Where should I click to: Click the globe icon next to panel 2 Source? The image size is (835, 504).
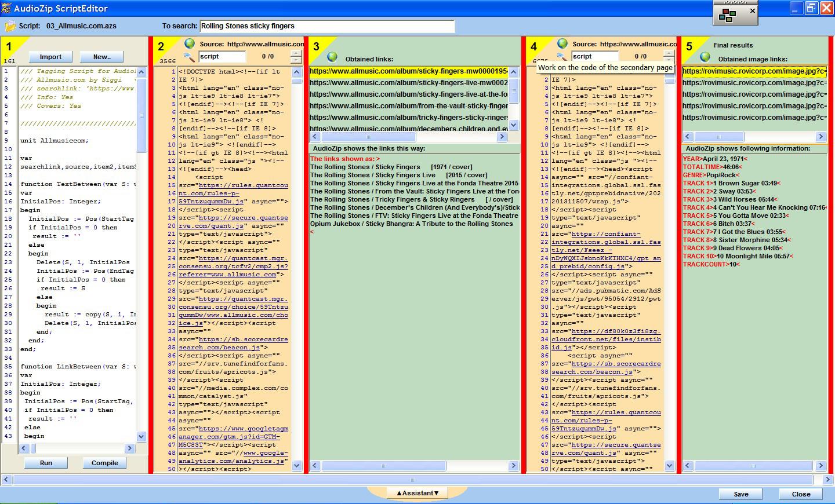pyautogui.click(x=190, y=43)
